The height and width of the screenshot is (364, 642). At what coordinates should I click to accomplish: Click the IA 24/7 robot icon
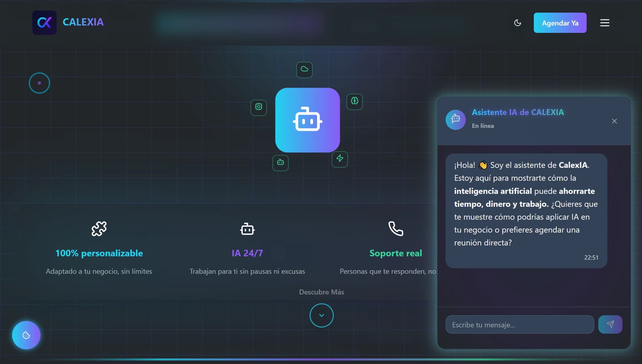point(247,229)
